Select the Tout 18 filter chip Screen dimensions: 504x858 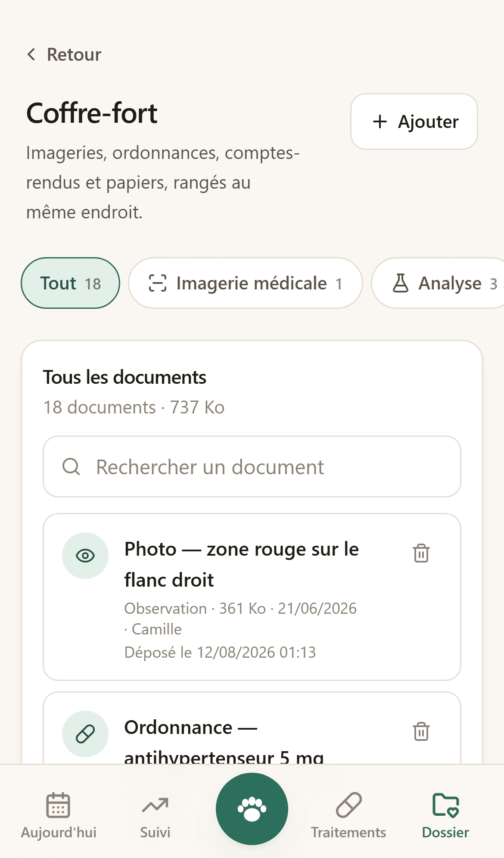70,283
